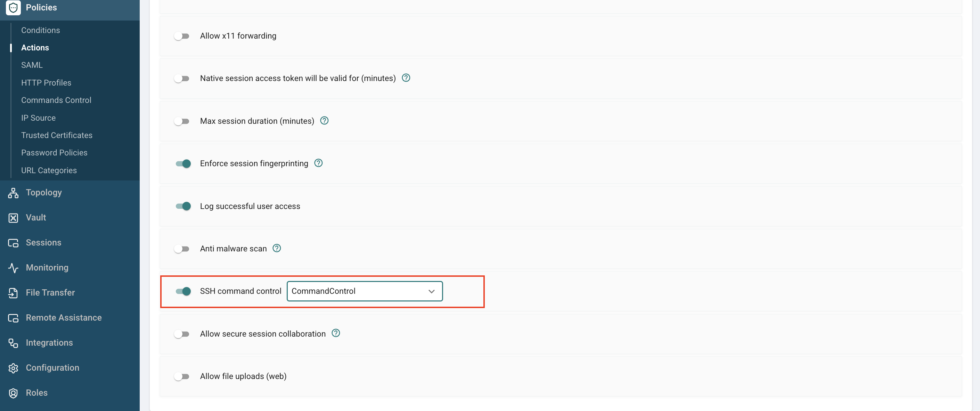Click the File Transfer icon
This screenshot has height=411, width=980.
[13, 293]
